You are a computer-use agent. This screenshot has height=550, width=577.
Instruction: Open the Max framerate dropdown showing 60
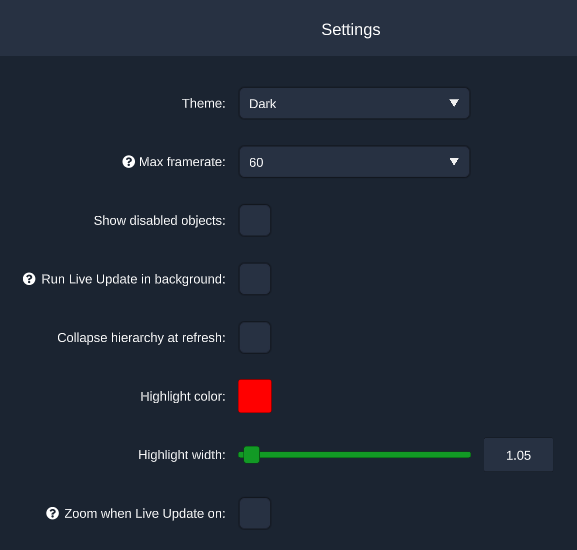pos(354,162)
